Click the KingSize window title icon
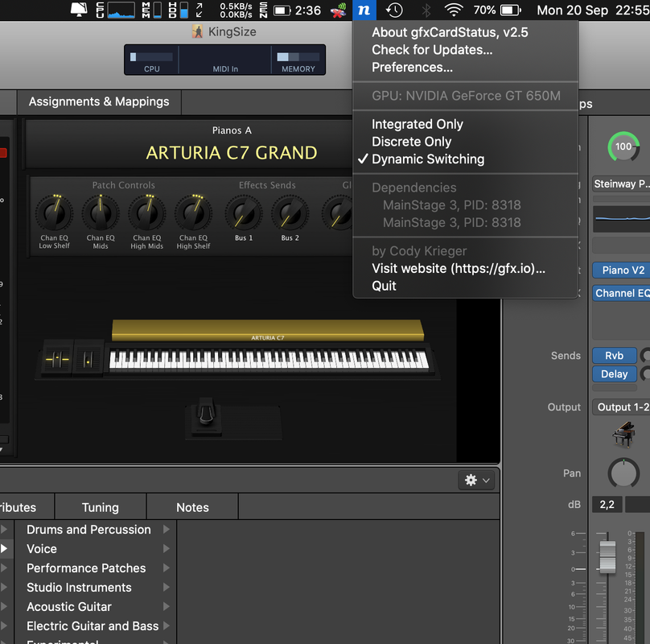 (197, 31)
